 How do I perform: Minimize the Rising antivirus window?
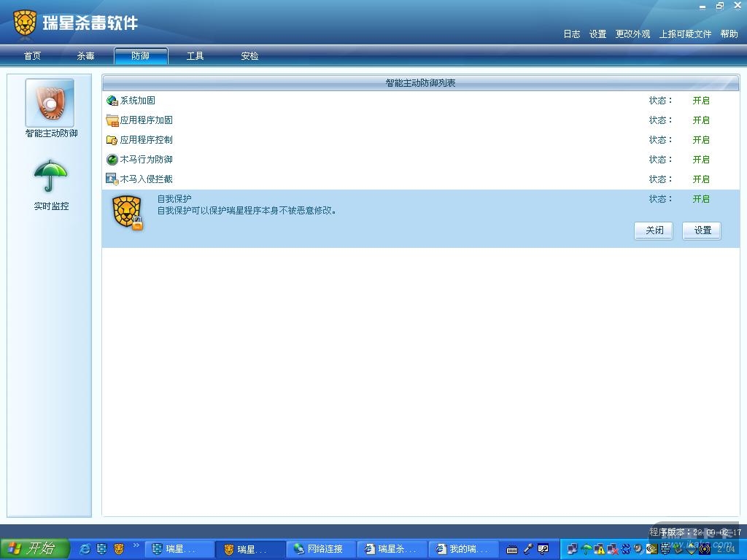point(703,7)
